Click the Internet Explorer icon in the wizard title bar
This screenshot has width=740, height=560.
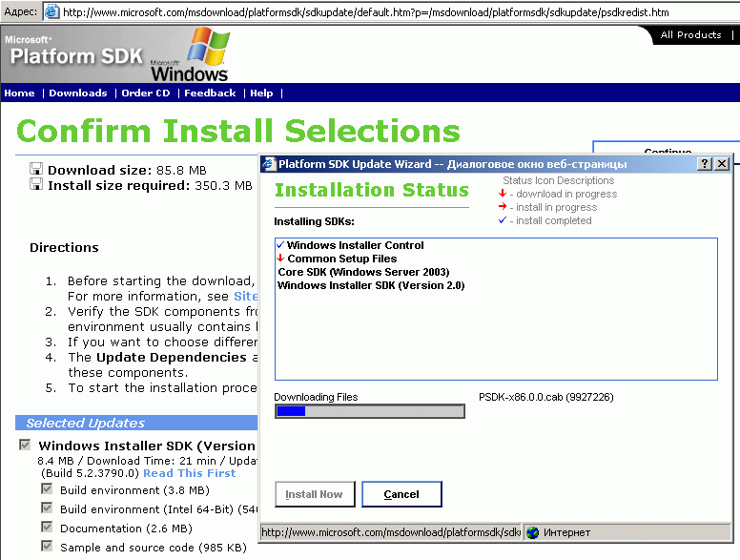269,164
